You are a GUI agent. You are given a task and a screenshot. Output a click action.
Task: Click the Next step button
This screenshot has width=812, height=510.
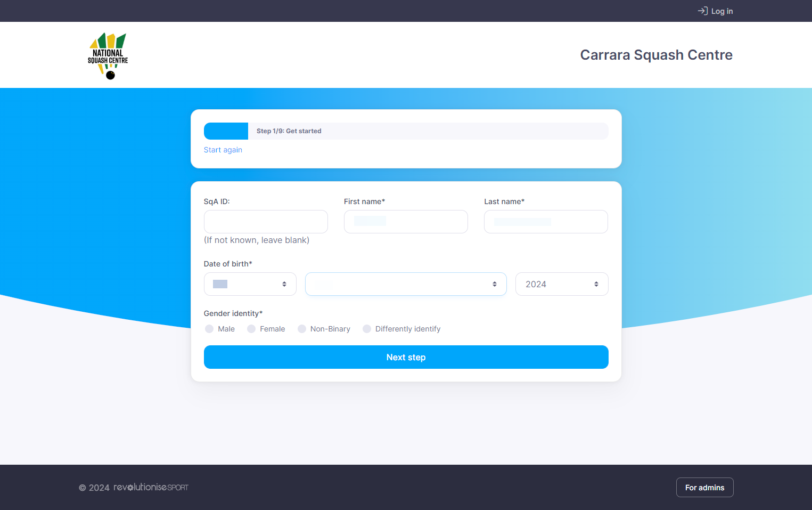[x=406, y=357]
